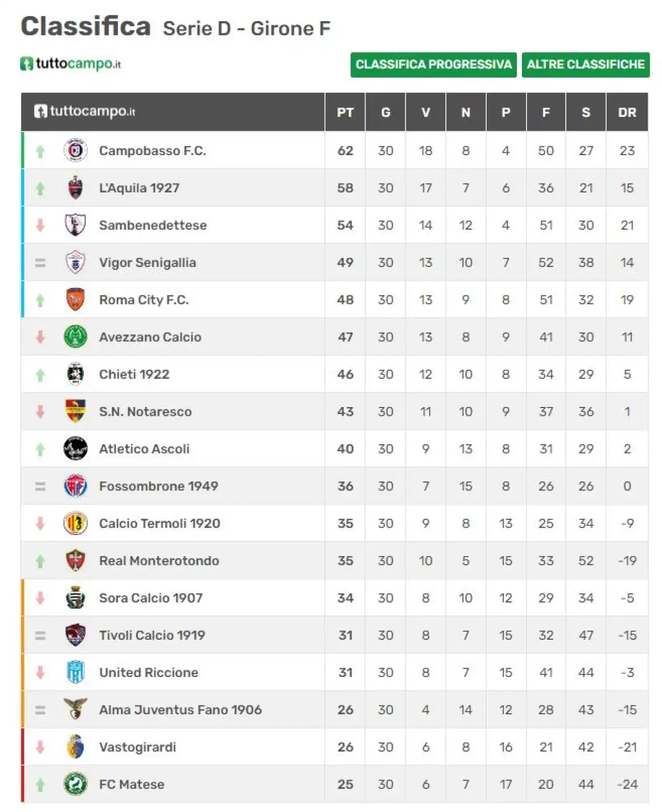The height and width of the screenshot is (812, 662).
Task: Click the United Riccione blue crest
Action: 76,672
